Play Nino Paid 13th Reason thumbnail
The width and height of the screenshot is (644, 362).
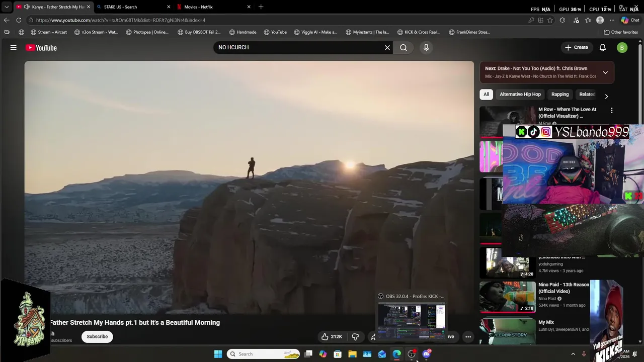click(x=508, y=297)
